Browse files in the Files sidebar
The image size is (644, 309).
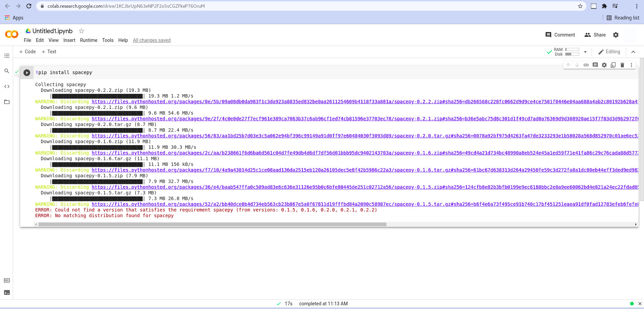click(7, 102)
